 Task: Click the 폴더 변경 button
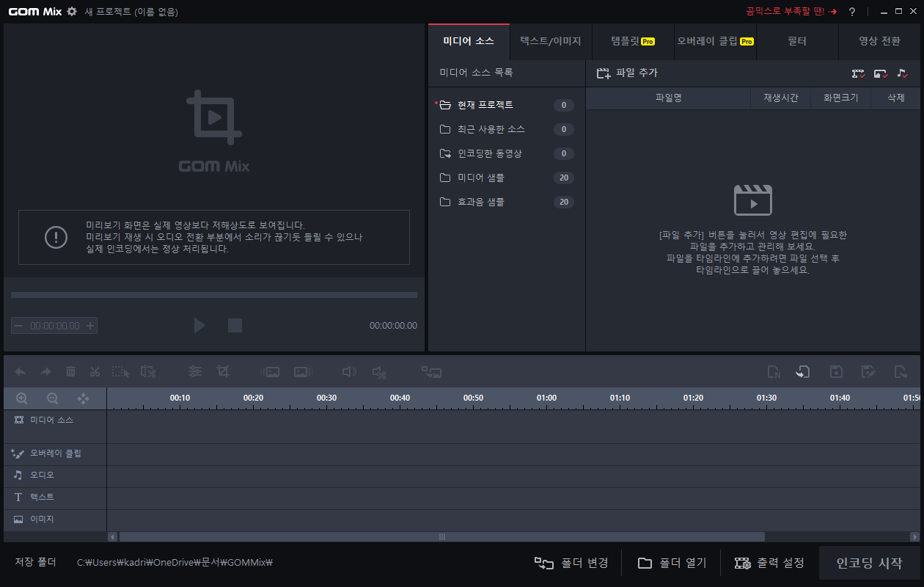coord(571,563)
